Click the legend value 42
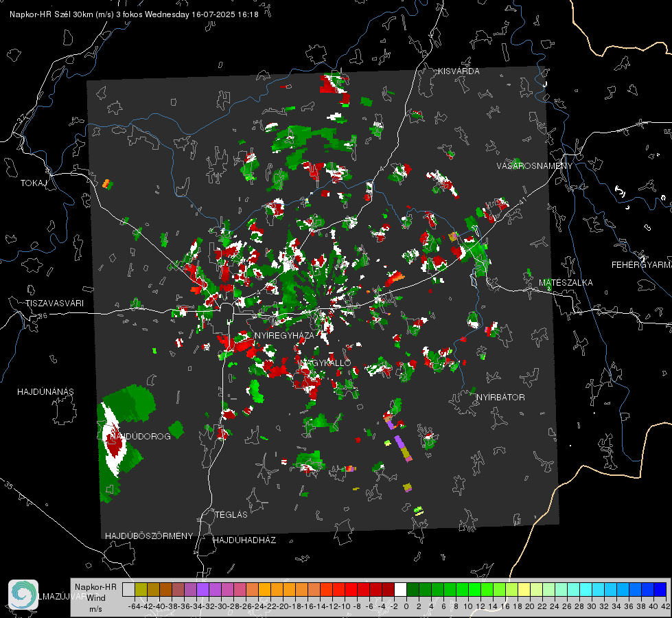Image resolution: width=672 pixels, height=618 pixels. click(665, 606)
